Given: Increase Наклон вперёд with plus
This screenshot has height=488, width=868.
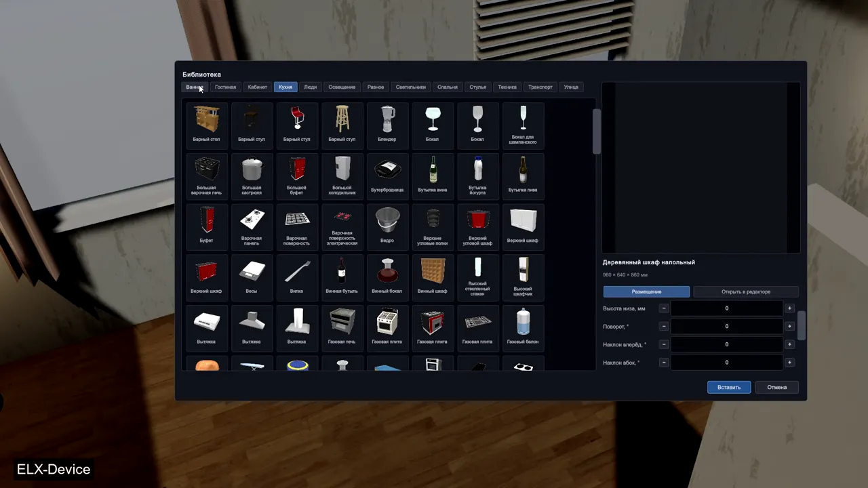Looking at the screenshot, I should click(x=789, y=344).
